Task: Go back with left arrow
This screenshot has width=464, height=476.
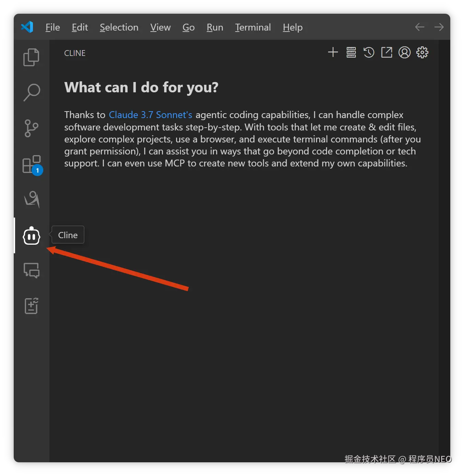Action: coord(420,27)
